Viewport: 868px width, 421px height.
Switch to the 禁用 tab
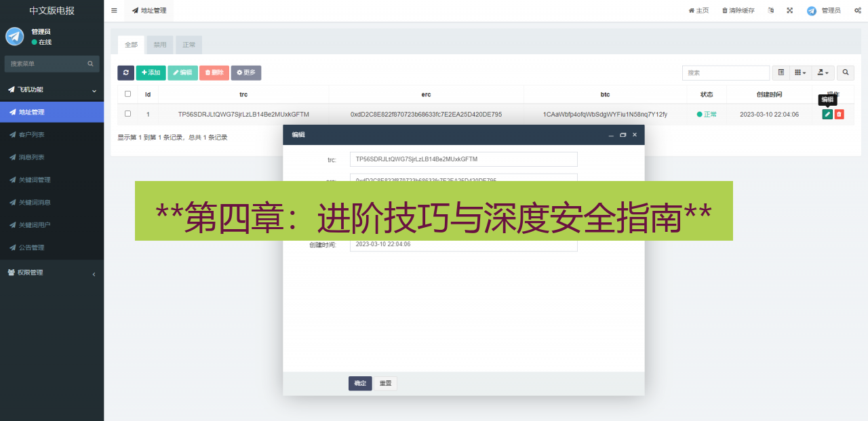pos(159,44)
